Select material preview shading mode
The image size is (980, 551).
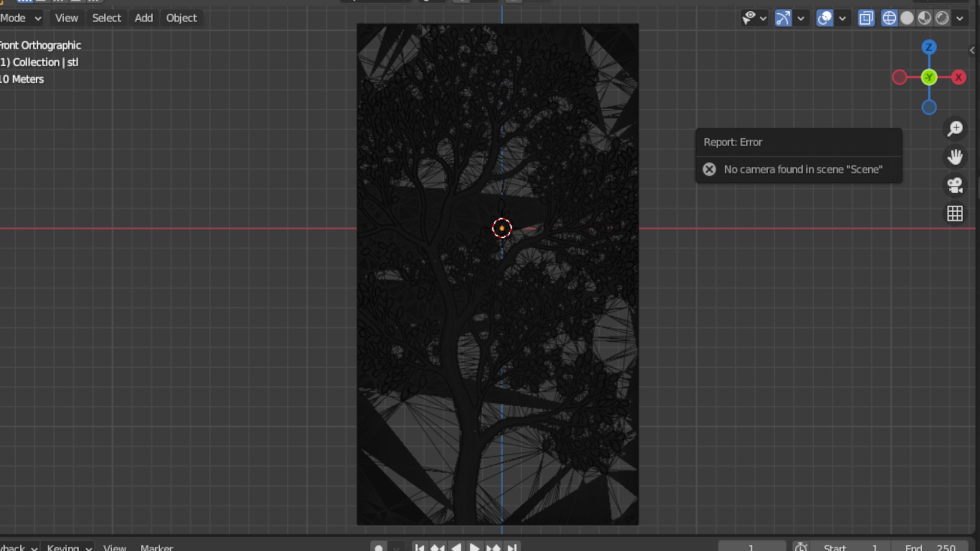(924, 18)
